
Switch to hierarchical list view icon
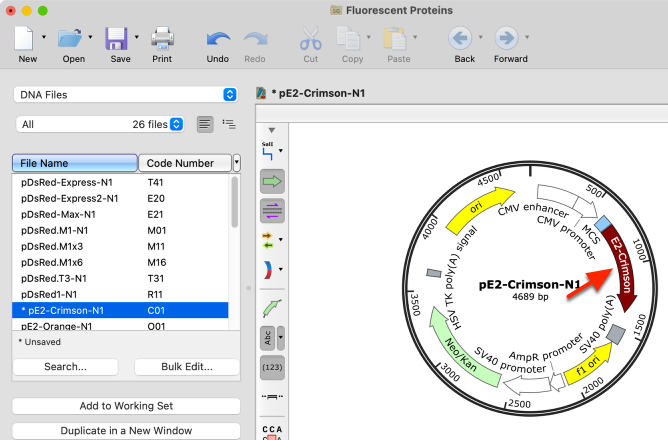pyautogui.click(x=229, y=124)
